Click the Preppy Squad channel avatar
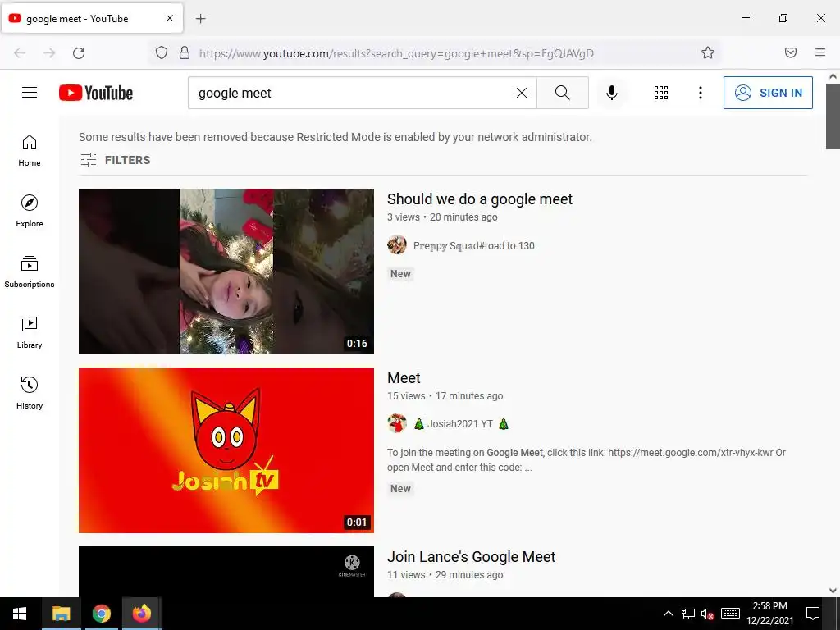Viewport: 840px width, 630px height. 397,244
